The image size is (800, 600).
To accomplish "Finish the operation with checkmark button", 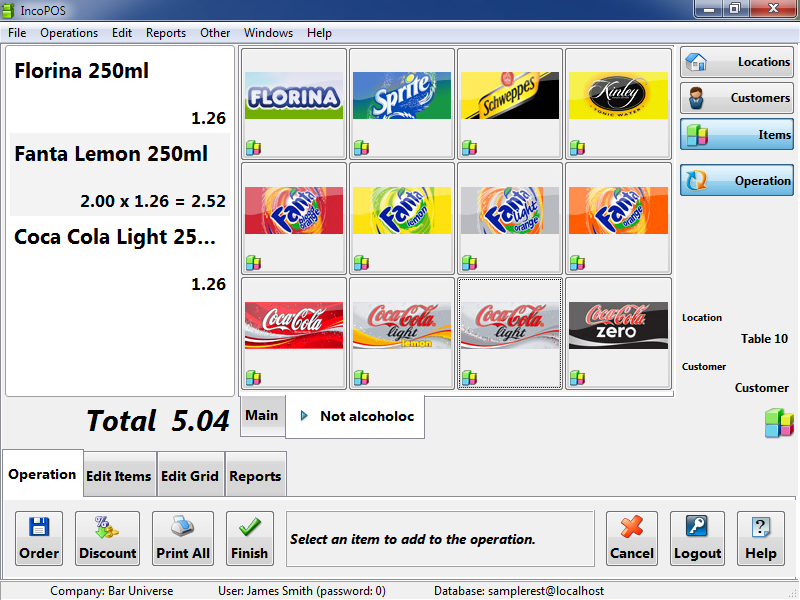I will [x=249, y=539].
